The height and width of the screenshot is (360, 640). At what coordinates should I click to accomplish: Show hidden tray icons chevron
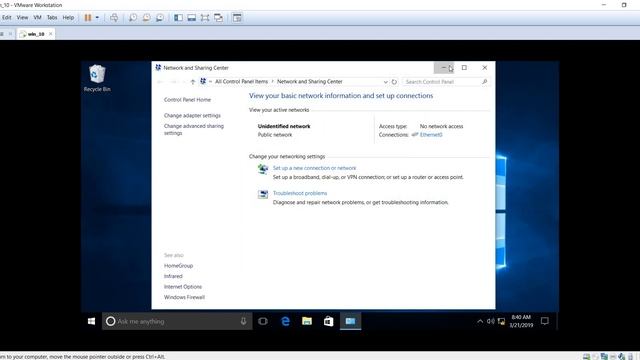coord(480,321)
